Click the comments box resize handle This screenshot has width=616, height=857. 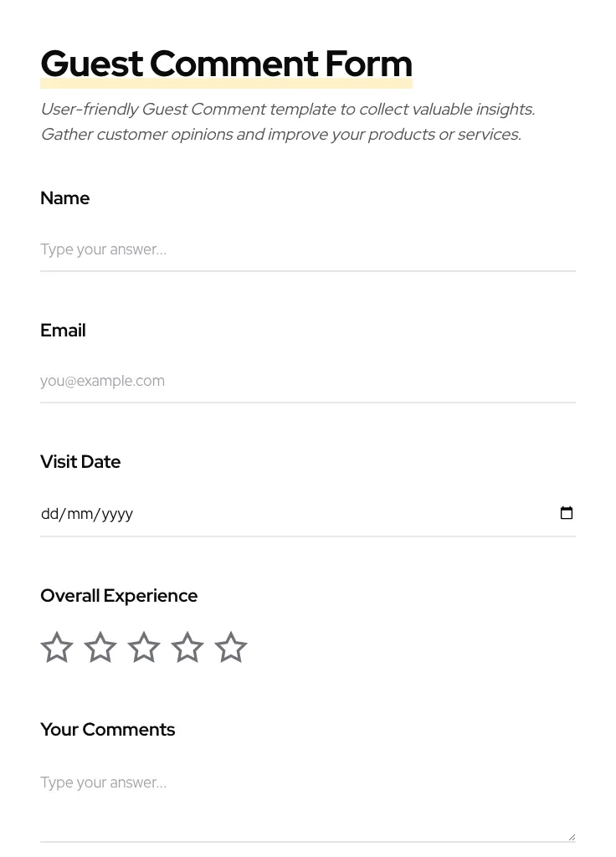pyautogui.click(x=572, y=836)
